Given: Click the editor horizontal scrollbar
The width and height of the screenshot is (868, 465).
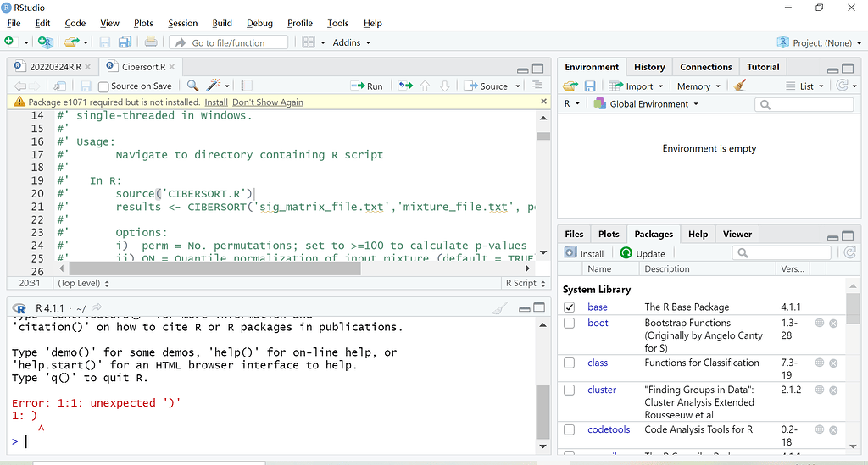Looking at the screenshot, I should tap(214, 268).
